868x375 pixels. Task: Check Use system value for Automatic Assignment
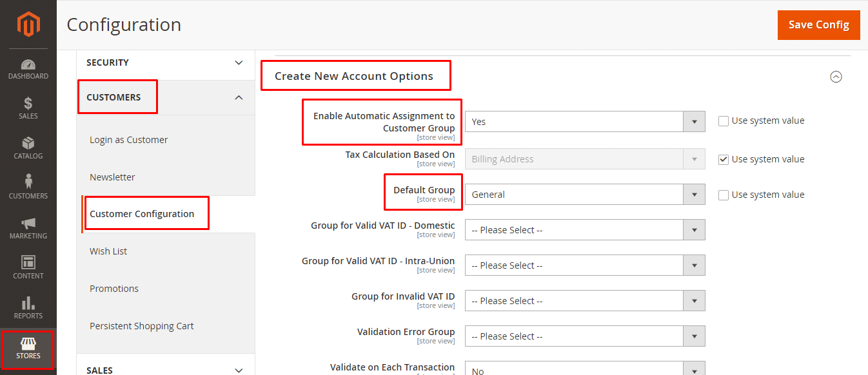[x=724, y=121]
